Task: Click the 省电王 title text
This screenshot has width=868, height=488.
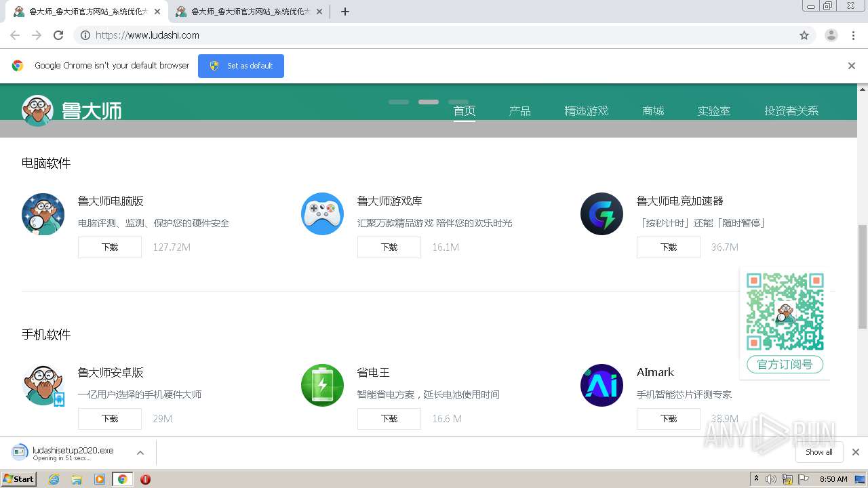Action: coord(374,373)
